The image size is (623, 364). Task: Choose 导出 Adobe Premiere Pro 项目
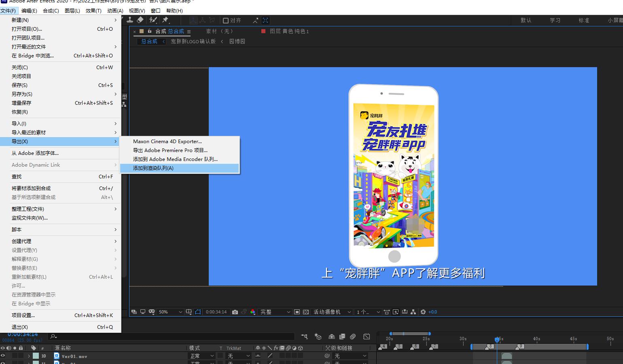(x=179, y=150)
